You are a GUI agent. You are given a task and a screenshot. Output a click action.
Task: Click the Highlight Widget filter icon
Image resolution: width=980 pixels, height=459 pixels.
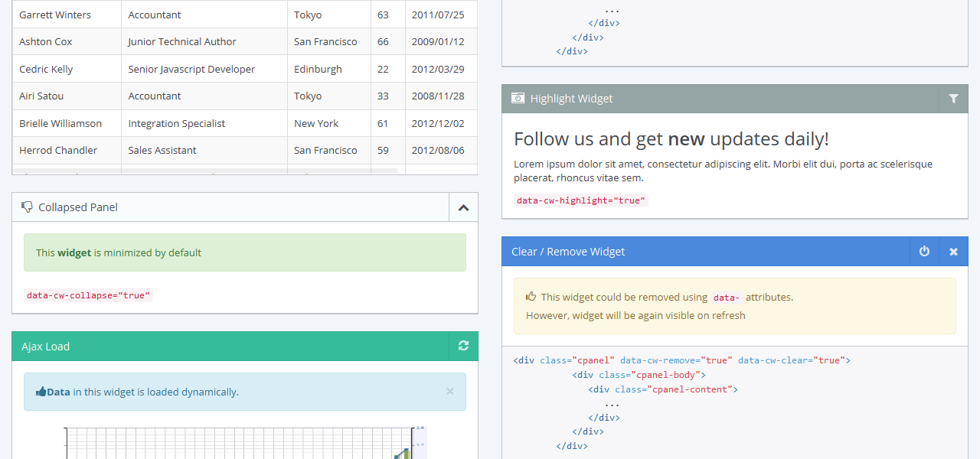(x=953, y=99)
